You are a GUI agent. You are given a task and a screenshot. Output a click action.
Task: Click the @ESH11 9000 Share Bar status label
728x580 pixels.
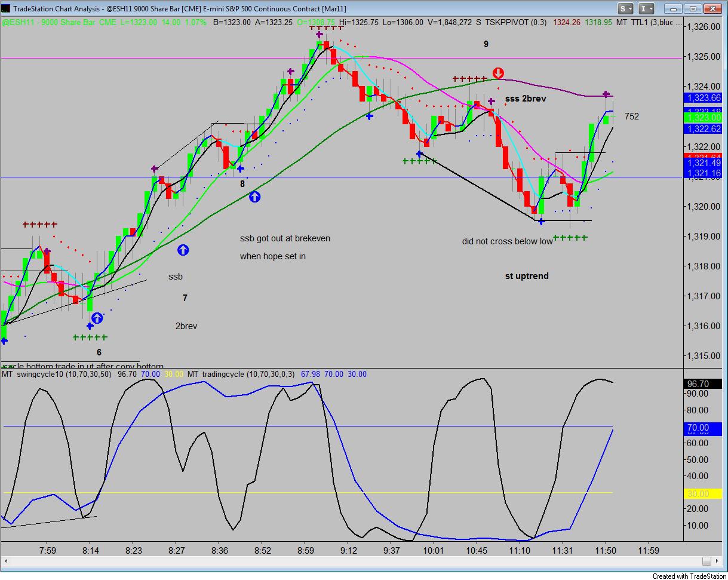[60, 22]
